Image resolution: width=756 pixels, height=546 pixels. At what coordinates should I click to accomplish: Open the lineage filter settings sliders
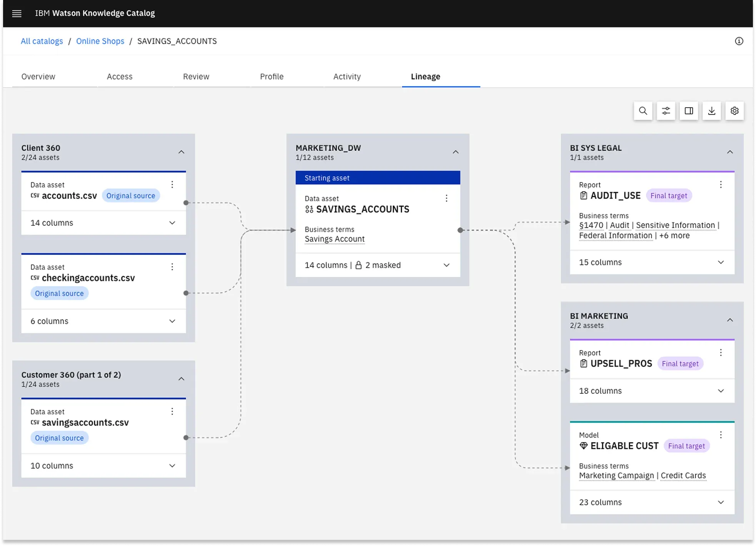click(x=666, y=111)
